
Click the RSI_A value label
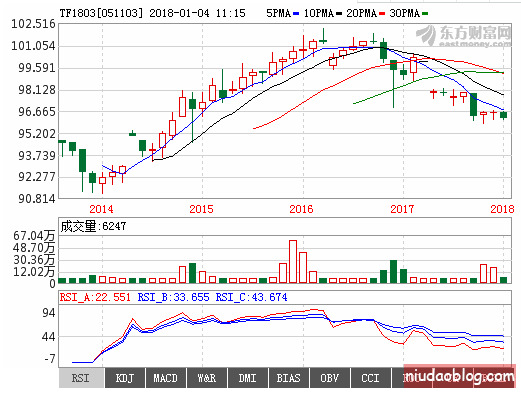95,297
